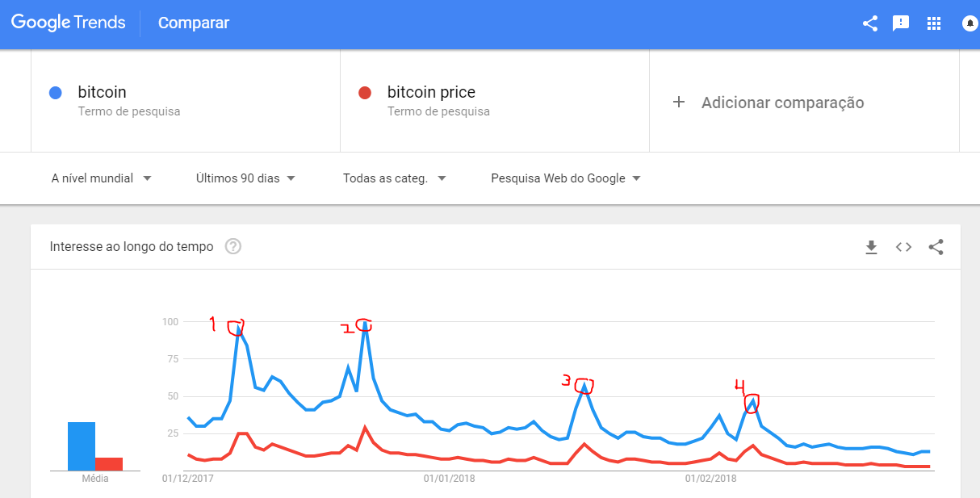Open the download options for the chart
Viewport: 980px width, 498px height.
(872, 247)
